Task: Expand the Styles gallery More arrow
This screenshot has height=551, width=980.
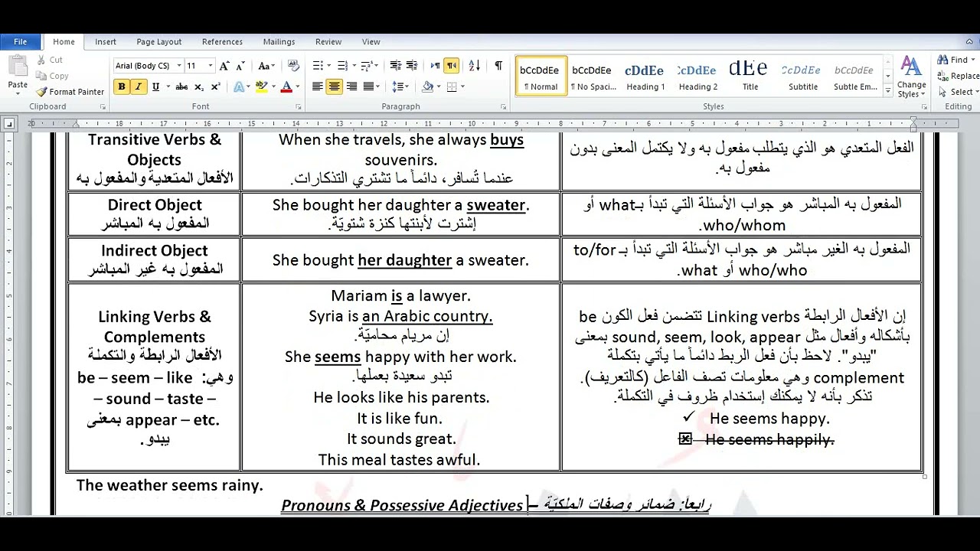Action: (x=888, y=91)
